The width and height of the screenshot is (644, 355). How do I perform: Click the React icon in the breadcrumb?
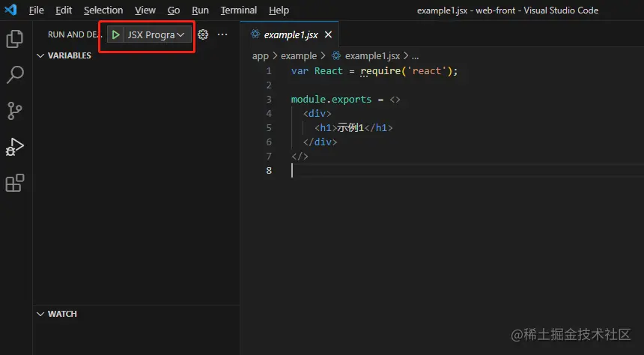point(336,55)
